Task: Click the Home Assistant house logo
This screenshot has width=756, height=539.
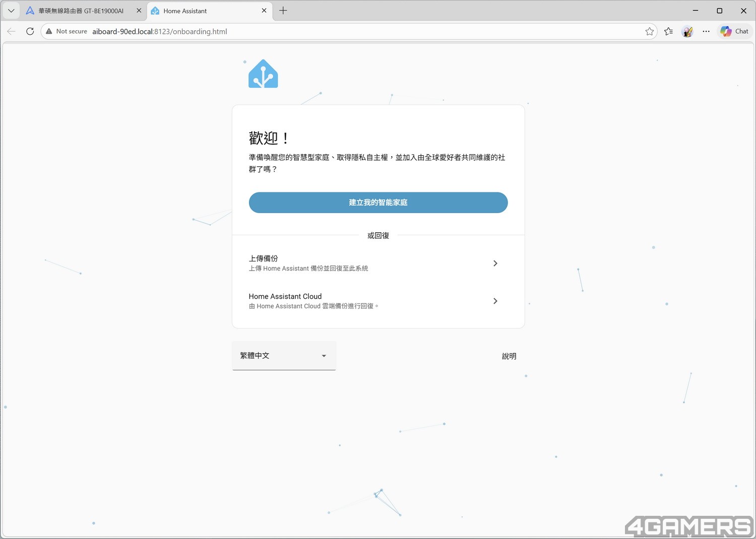Action: [x=263, y=74]
